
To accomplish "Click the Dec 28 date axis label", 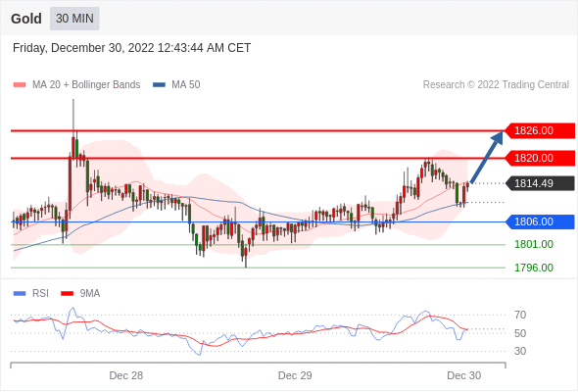I will 126,375.
